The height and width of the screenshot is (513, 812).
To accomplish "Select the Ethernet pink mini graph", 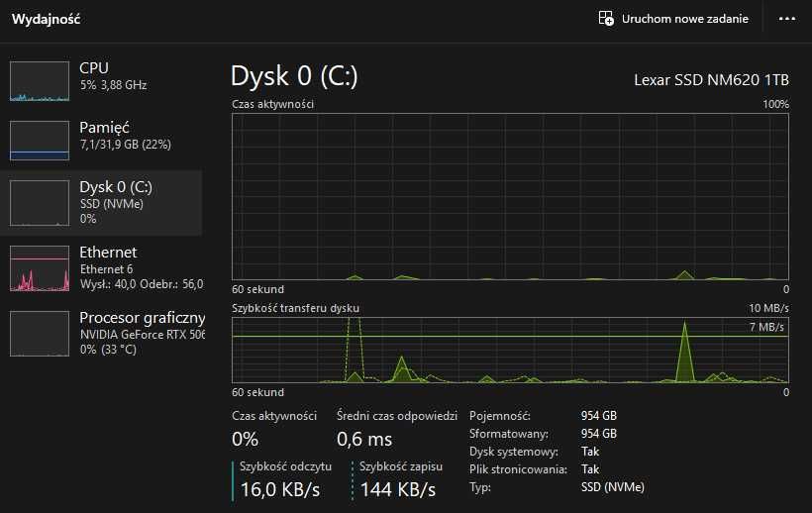I will [40, 268].
